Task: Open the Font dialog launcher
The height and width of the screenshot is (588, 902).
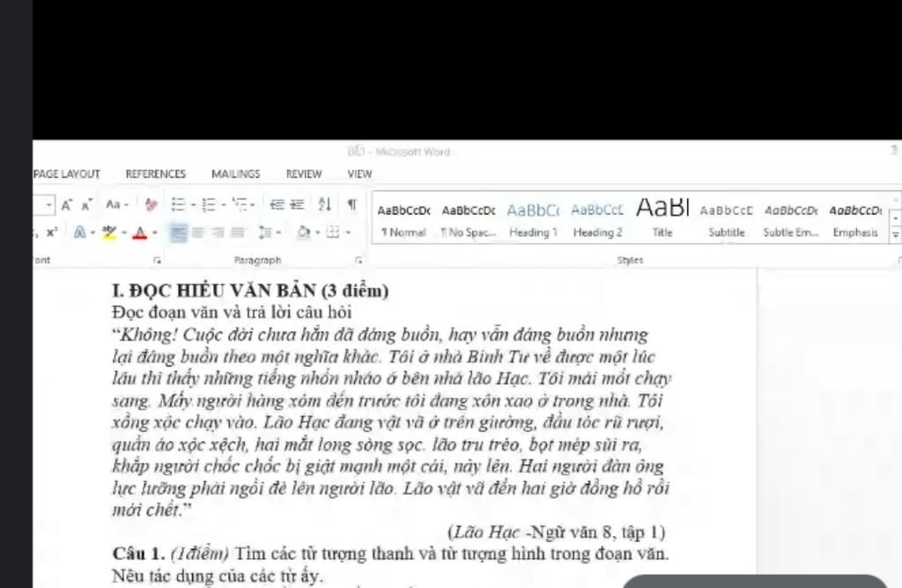Action: click(x=157, y=261)
